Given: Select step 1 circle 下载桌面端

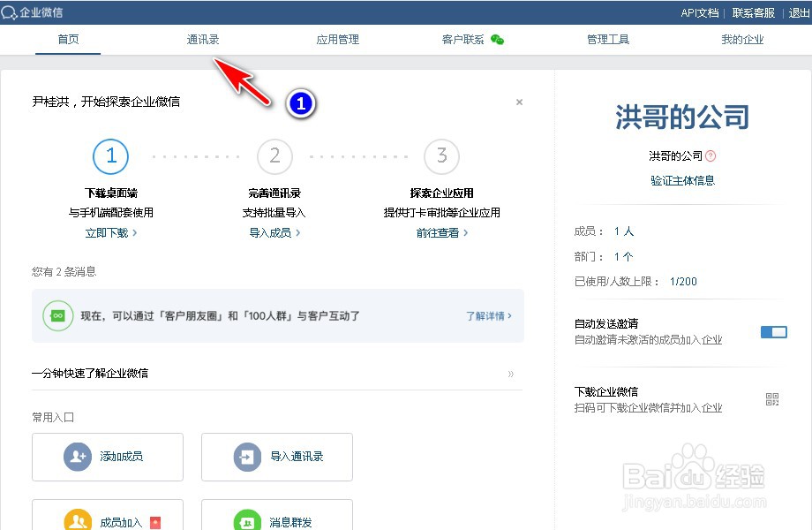Looking at the screenshot, I should click(x=110, y=156).
